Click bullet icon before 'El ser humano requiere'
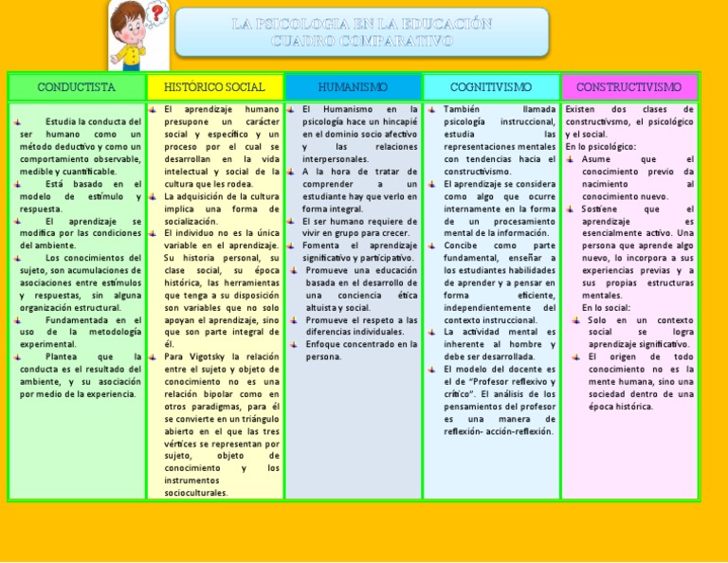 (x=291, y=222)
